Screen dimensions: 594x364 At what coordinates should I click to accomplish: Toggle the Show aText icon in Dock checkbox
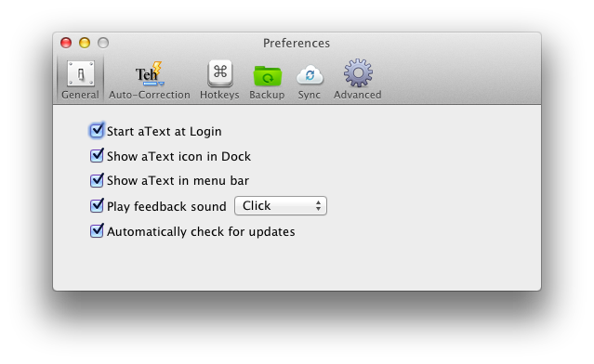[97, 155]
